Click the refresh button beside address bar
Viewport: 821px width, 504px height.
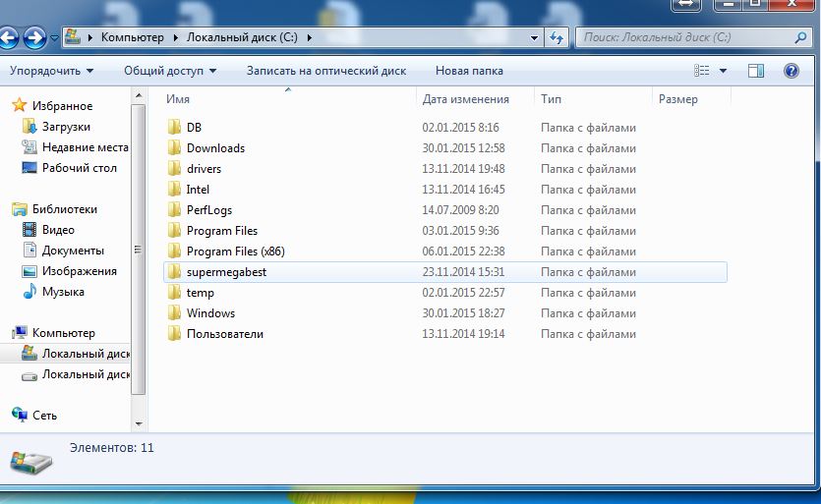[x=557, y=37]
